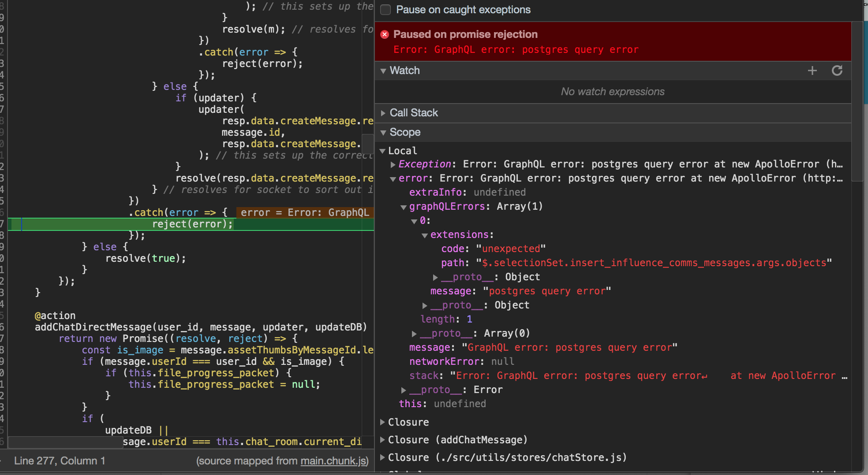Click the networkError: null property
Viewport: 868px width, 475px height.
[x=462, y=361]
